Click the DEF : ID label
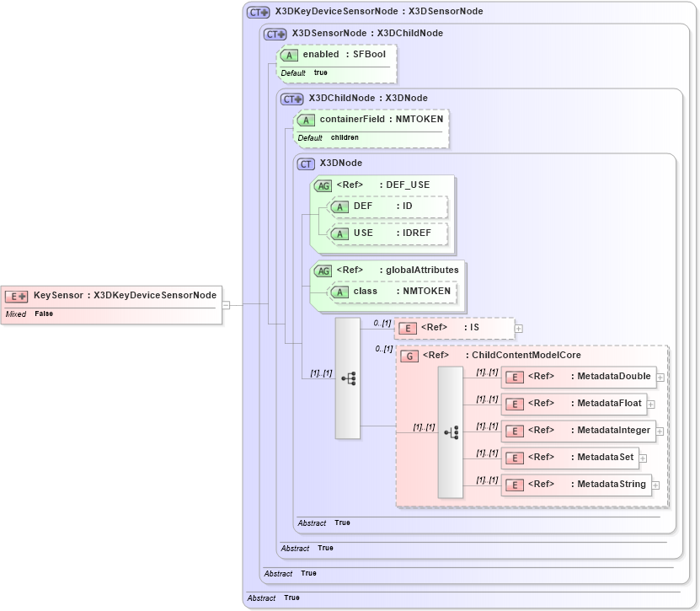The width and height of the screenshot is (700, 611). [x=383, y=206]
